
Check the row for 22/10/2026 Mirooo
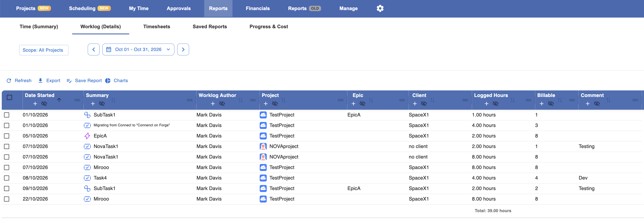tap(7, 199)
